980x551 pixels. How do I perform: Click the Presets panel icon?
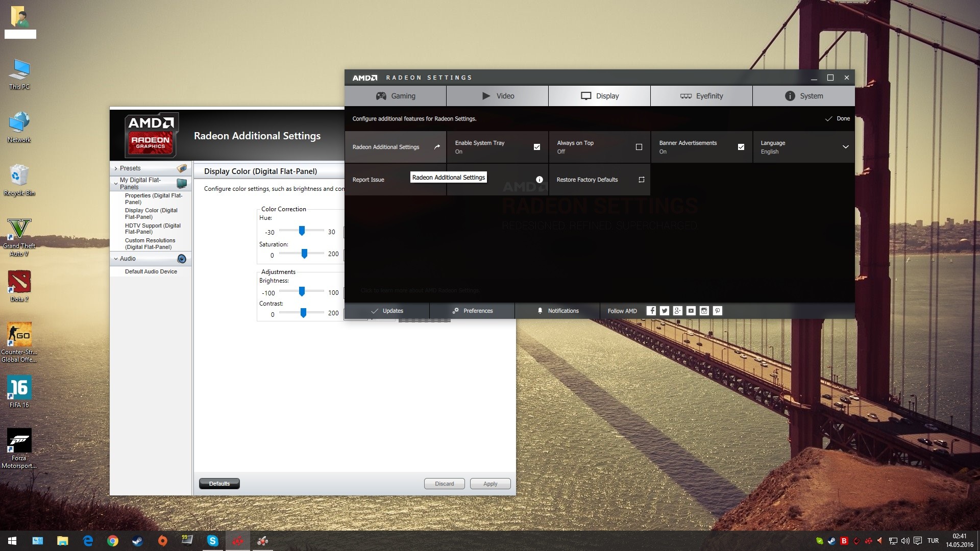click(182, 168)
